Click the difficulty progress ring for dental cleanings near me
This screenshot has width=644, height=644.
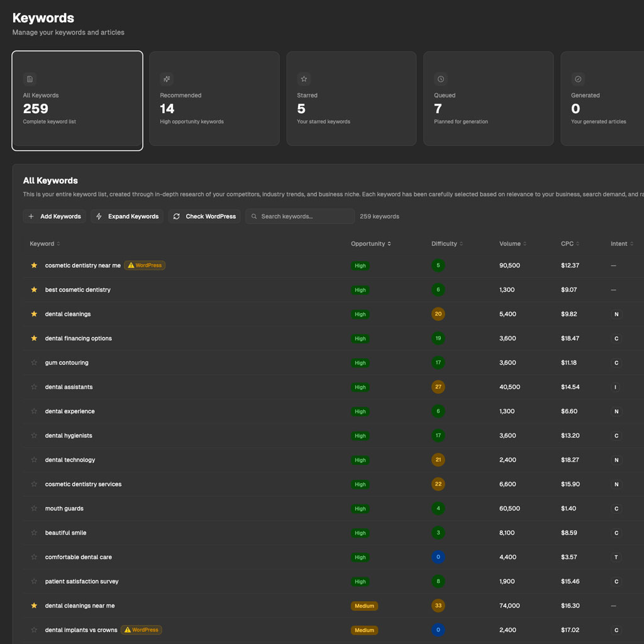438,606
